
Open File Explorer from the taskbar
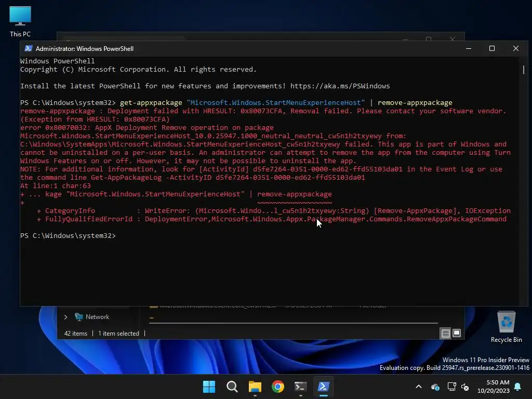click(x=255, y=387)
